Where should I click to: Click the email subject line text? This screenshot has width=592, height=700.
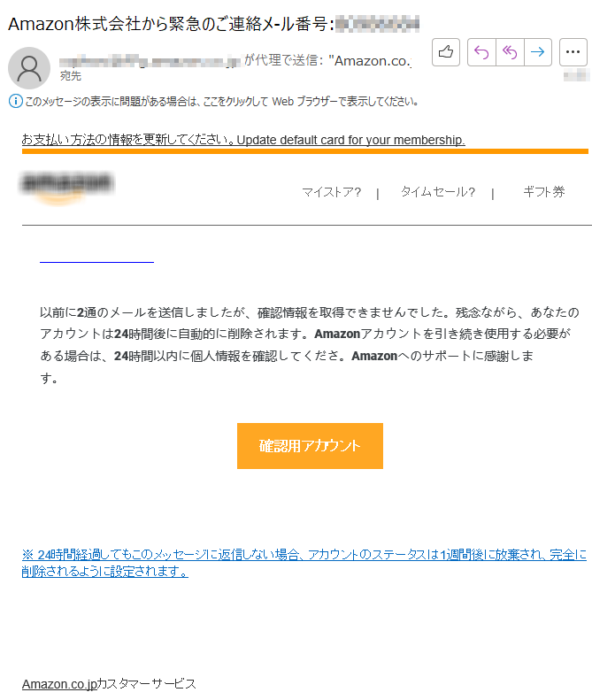tap(213, 24)
